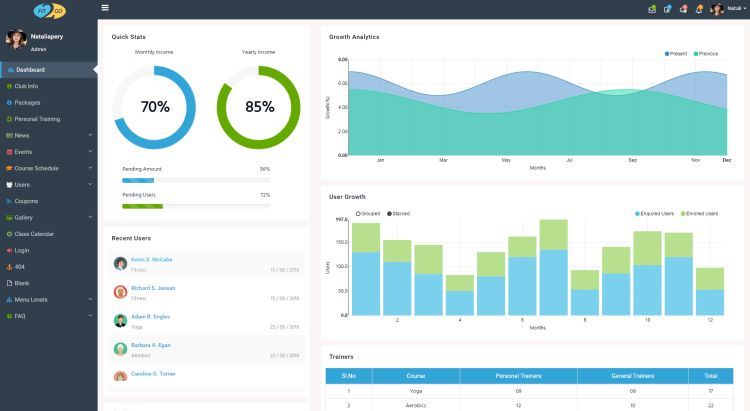Go to the Dashboard menu item
This screenshot has width=750, height=411.
[x=49, y=70]
